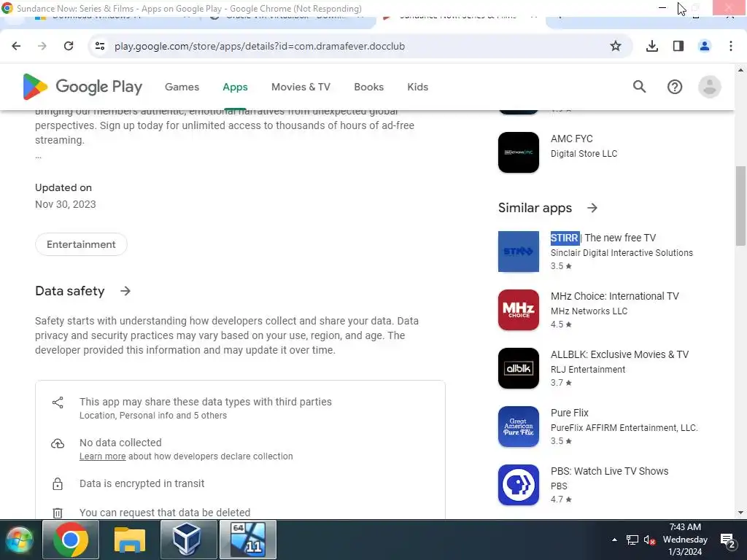Click scrollbar down arrow
Viewport: 747px width, 560px height.
click(x=740, y=513)
